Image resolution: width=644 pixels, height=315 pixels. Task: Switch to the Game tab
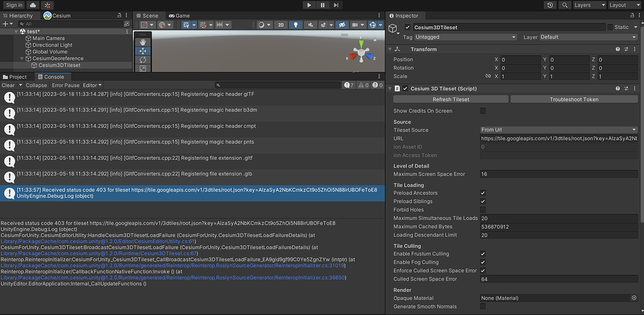pos(179,16)
